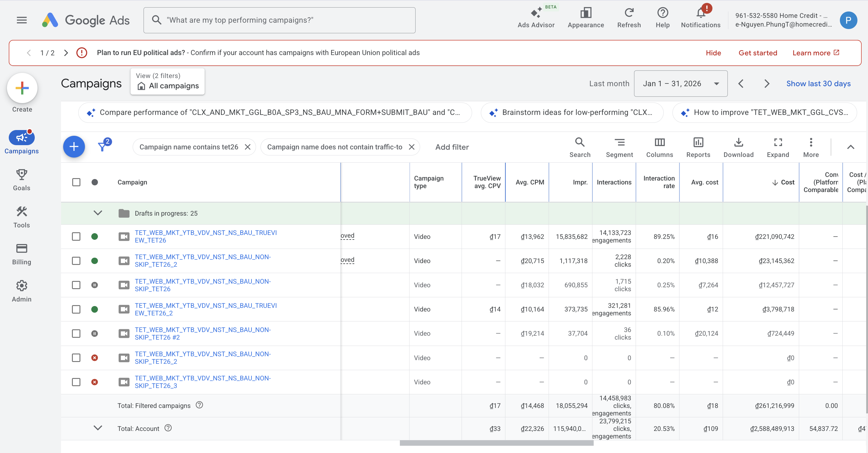Collapse the Drafts in progress row
The height and width of the screenshot is (453, 868).
98,213
